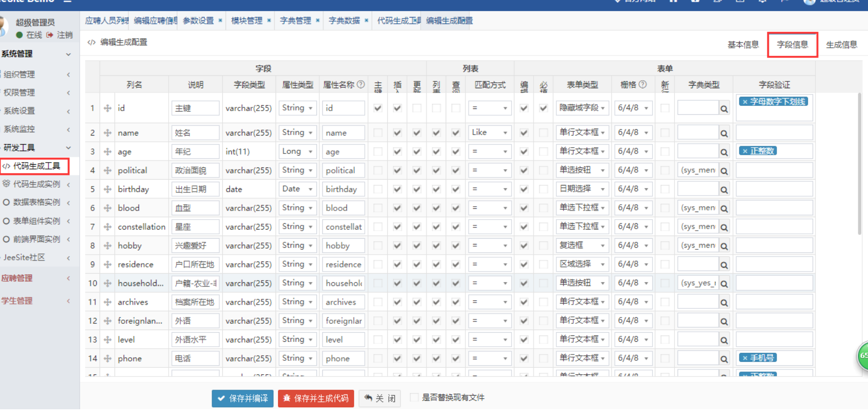
Task: Toggle the required checkbox in the id row
Action: [543, 108]
